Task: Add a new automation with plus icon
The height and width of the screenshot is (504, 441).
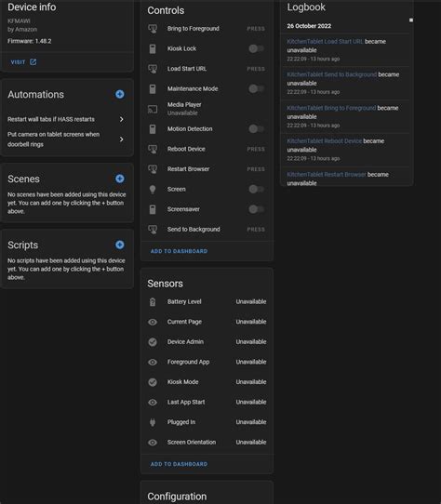Action: click(120, 94)
